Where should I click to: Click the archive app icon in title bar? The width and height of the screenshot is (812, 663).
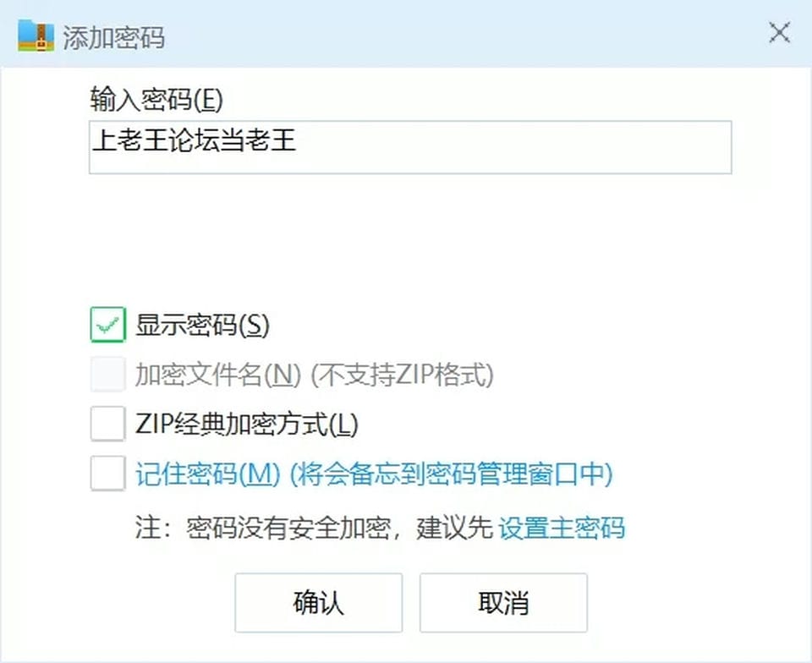tap(36, 36)
